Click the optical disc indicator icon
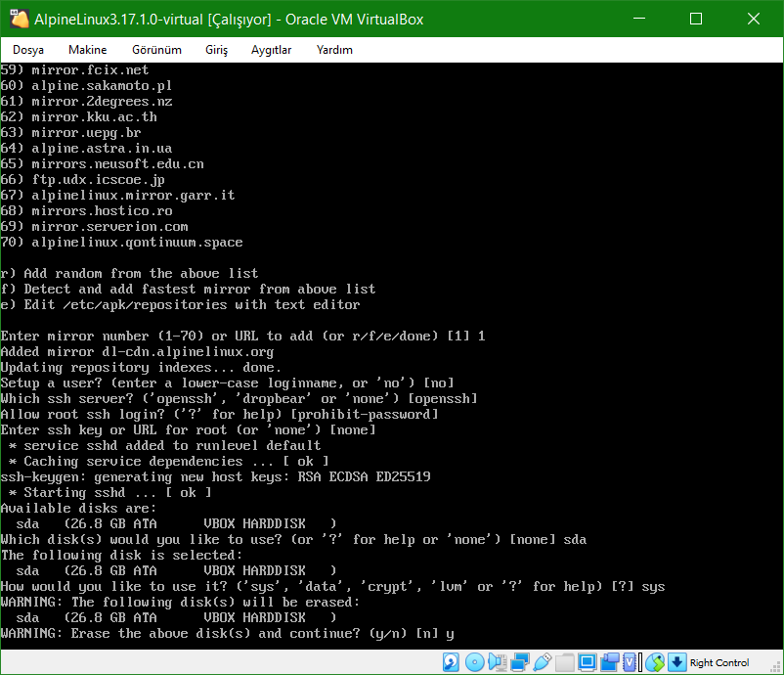 coord(474,662)
